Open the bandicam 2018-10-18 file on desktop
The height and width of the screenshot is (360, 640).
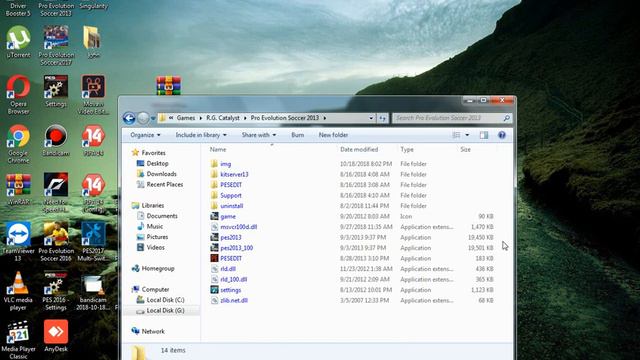pyautogui.click(x=93, y=291)
